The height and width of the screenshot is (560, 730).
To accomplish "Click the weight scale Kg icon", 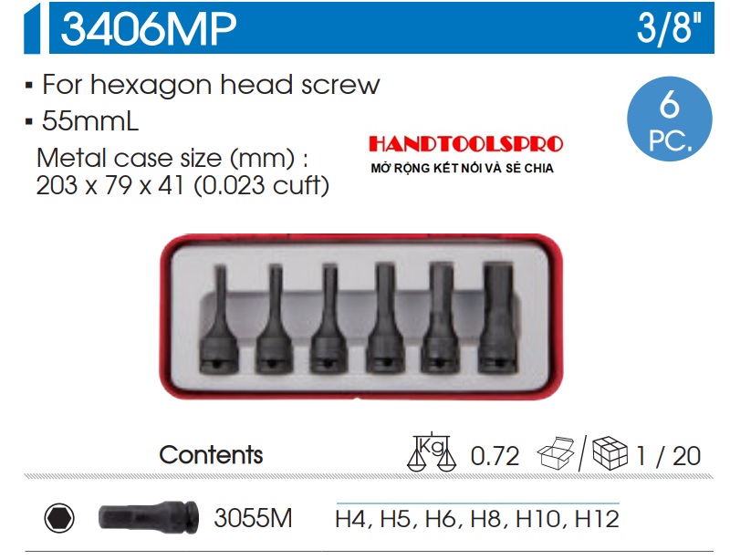I will (432, 452).
